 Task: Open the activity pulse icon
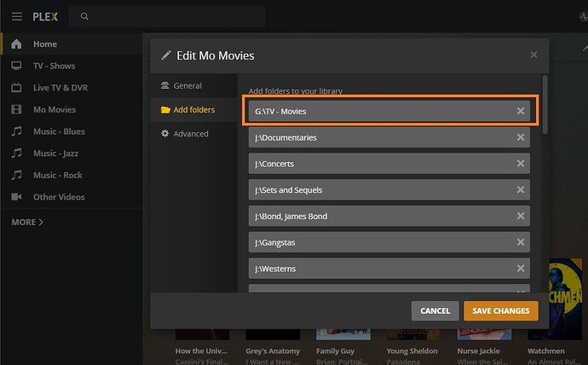coord(583,16)
